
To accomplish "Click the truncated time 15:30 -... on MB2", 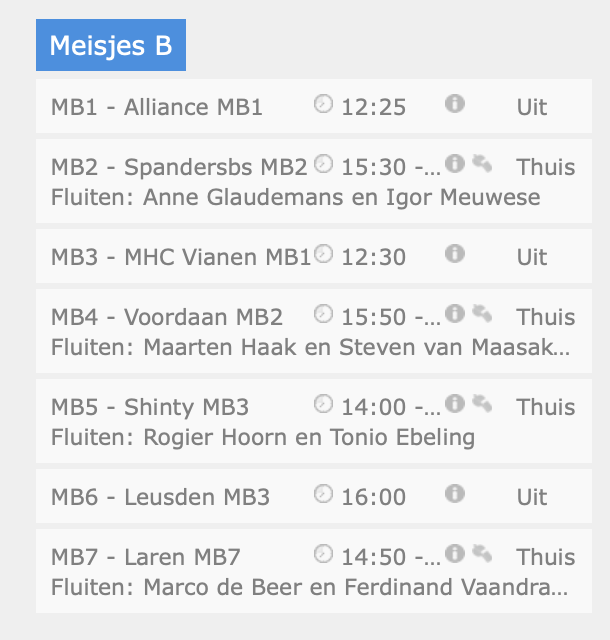I will (x=391, y=167).
